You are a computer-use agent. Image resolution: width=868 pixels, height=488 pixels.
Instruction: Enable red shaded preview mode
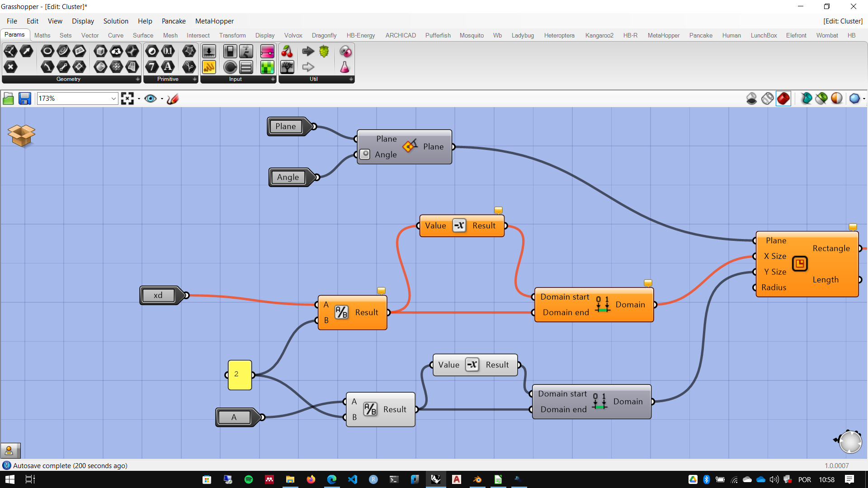click(783, 99)
